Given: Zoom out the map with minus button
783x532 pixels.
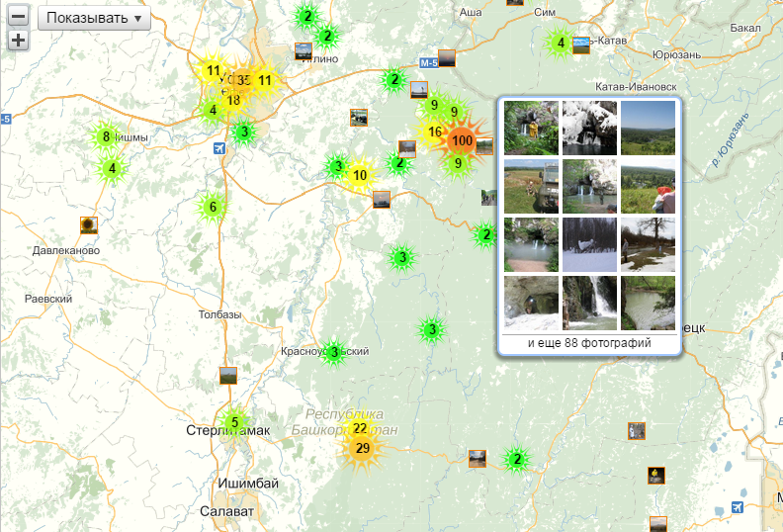Looking at the screenshot, I should coord(18,18).
